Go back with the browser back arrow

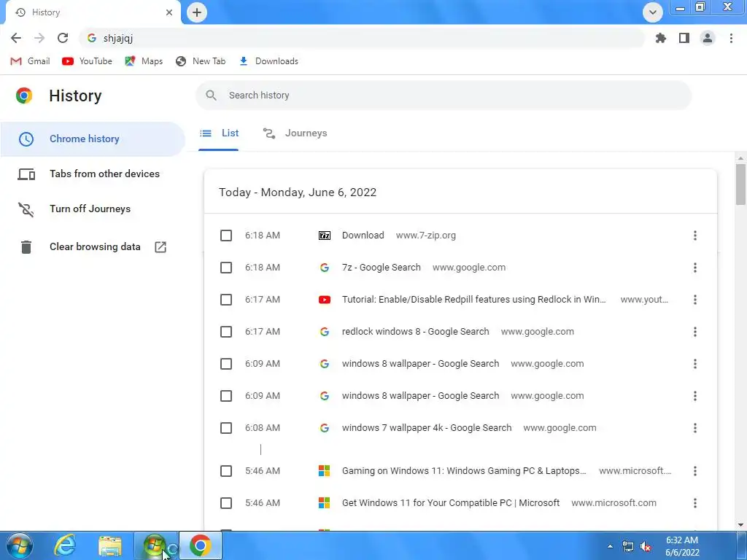click(16, 38)
